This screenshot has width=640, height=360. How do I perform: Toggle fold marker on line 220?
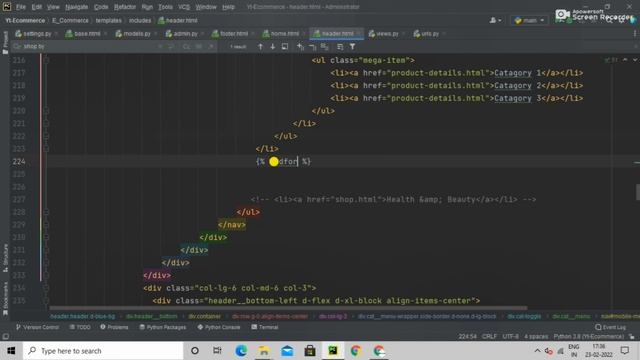[47, 111]
